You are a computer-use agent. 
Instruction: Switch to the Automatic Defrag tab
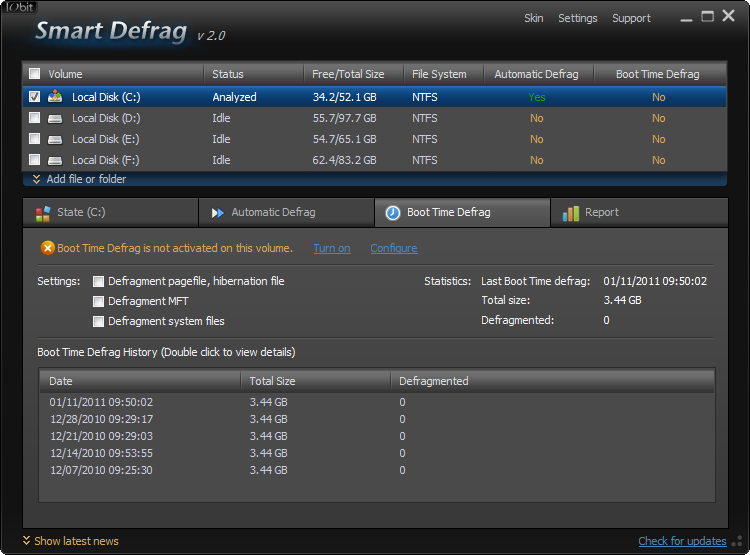286,212
